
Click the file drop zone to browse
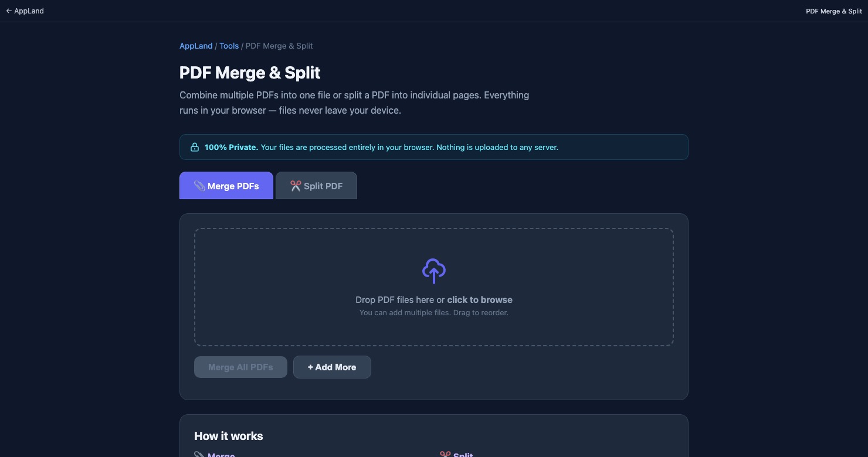[x=433, y=287]
